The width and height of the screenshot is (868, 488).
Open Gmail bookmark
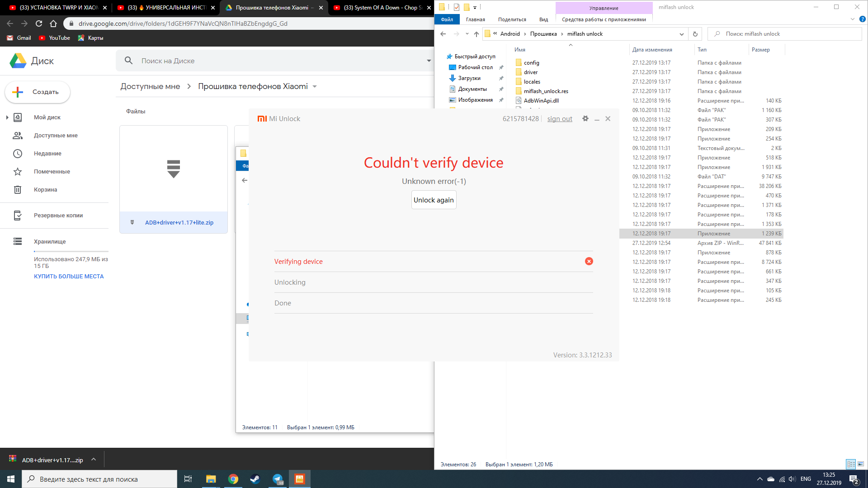pyautogui.click(x=19, y=38)
